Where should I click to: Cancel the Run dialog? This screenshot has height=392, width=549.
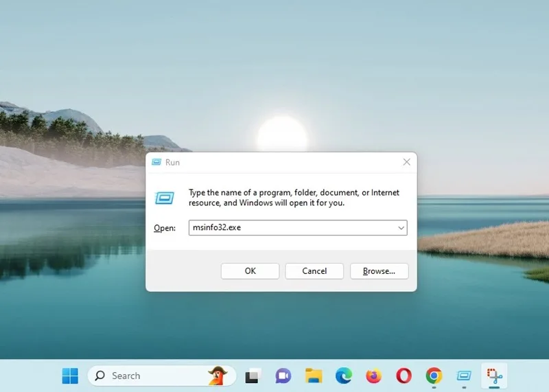coord(314,270)
